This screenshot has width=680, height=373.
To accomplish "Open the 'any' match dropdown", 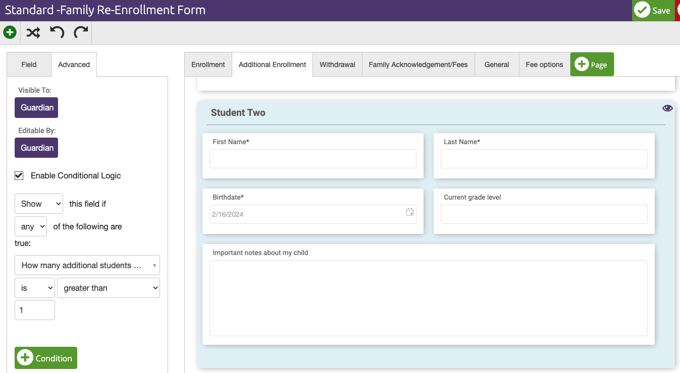I will tap(30, 226).
